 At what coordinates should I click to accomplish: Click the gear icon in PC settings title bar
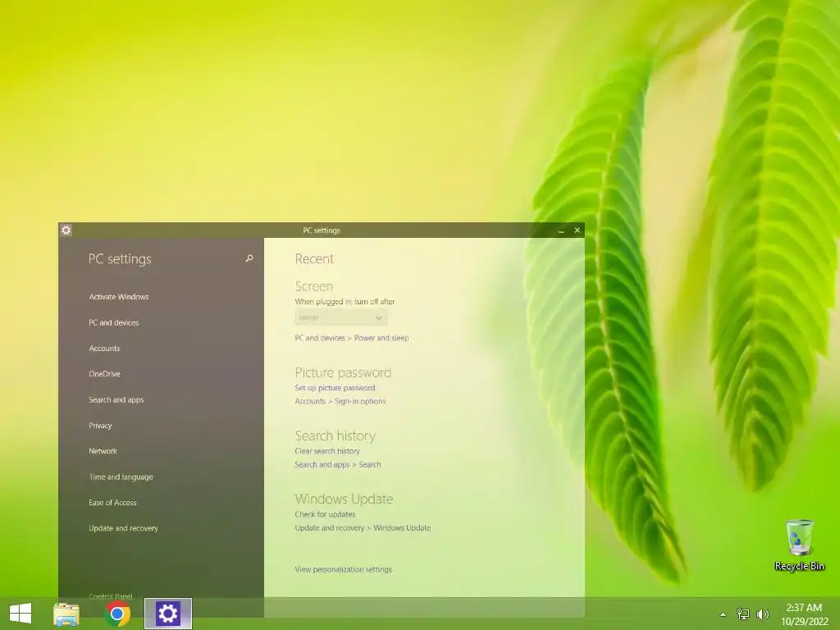66,230
